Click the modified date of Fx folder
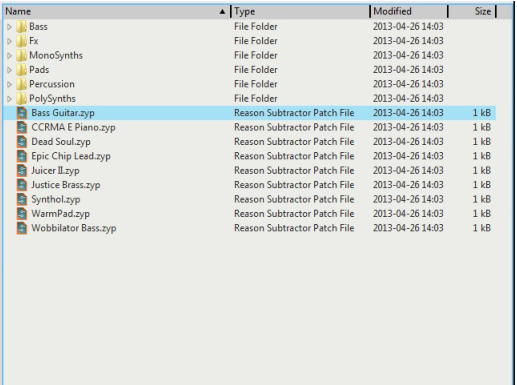Viewport: 517px width, 385px height. (408, 41)
